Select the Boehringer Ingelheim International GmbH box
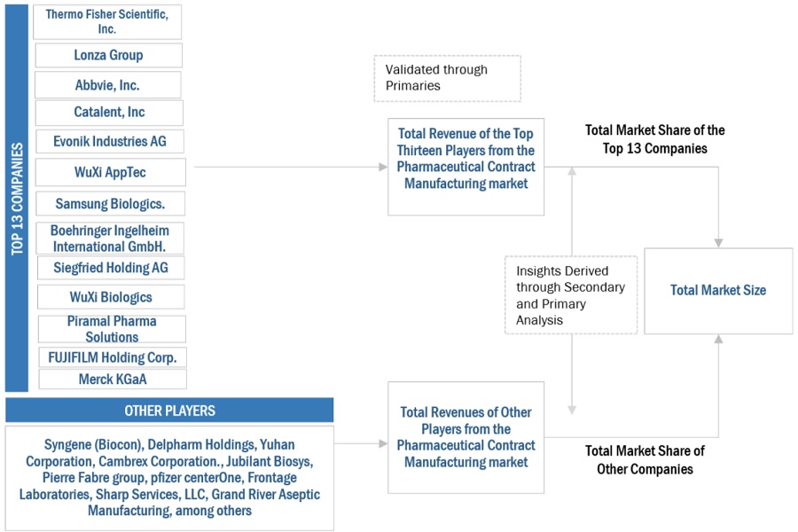The width and height of the screenshot is (798, 532). 110,239
